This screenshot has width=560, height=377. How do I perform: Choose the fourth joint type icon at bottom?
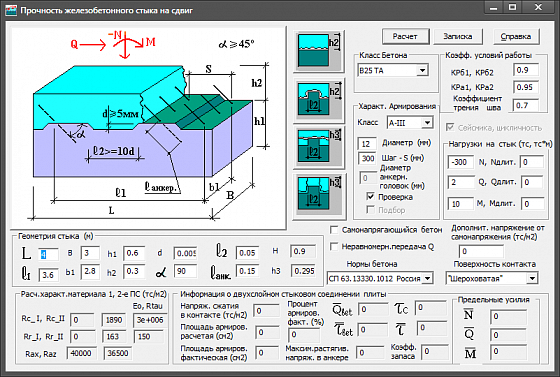319,195
